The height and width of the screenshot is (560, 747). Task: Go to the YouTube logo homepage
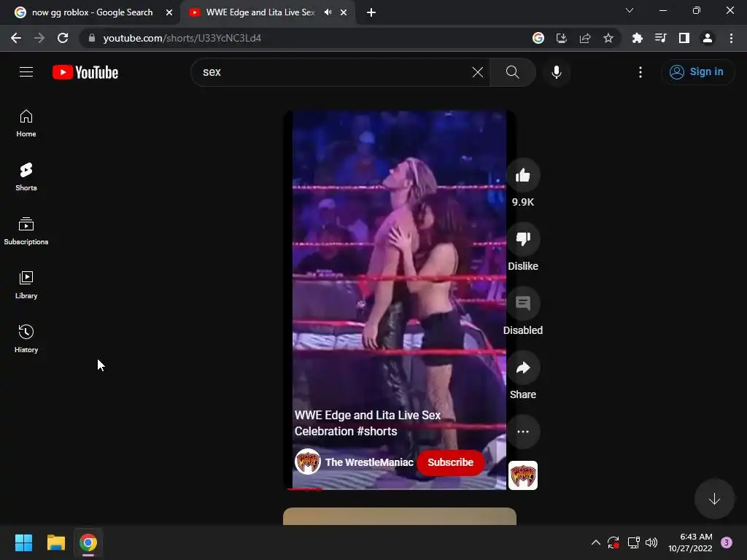point(85,72)
